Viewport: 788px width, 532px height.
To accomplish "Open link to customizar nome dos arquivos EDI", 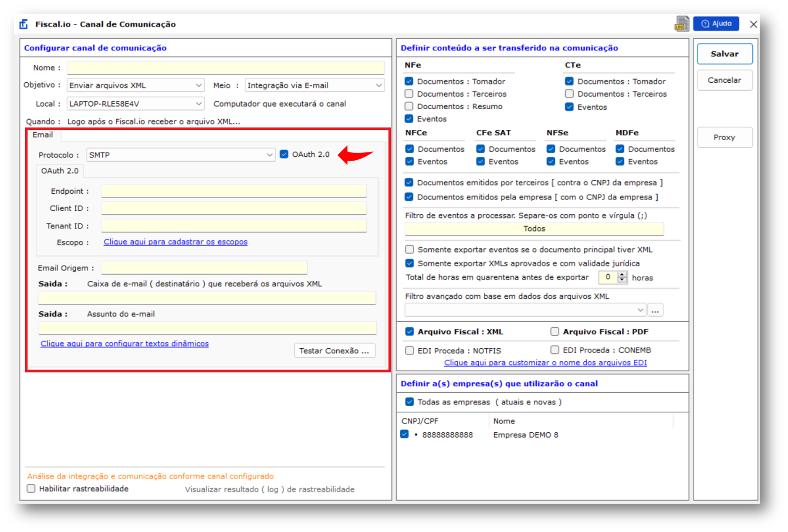I will pos(545,363).
